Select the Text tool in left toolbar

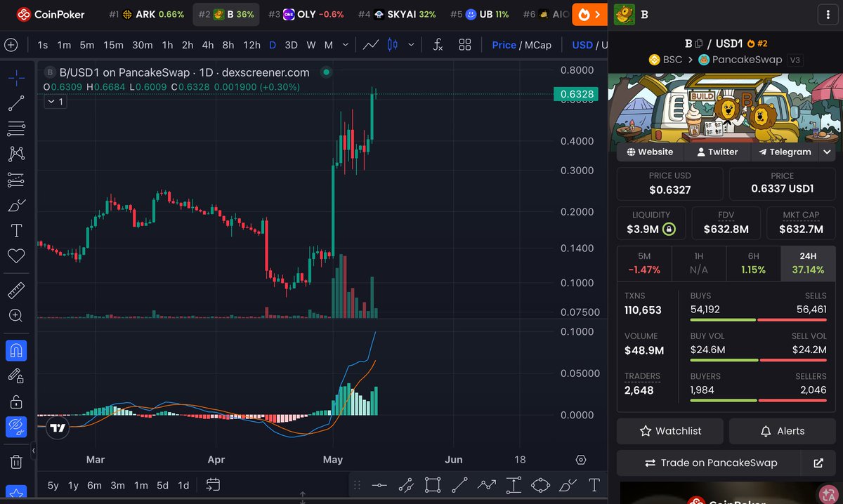pyautogui.click(x=16, y=230)
